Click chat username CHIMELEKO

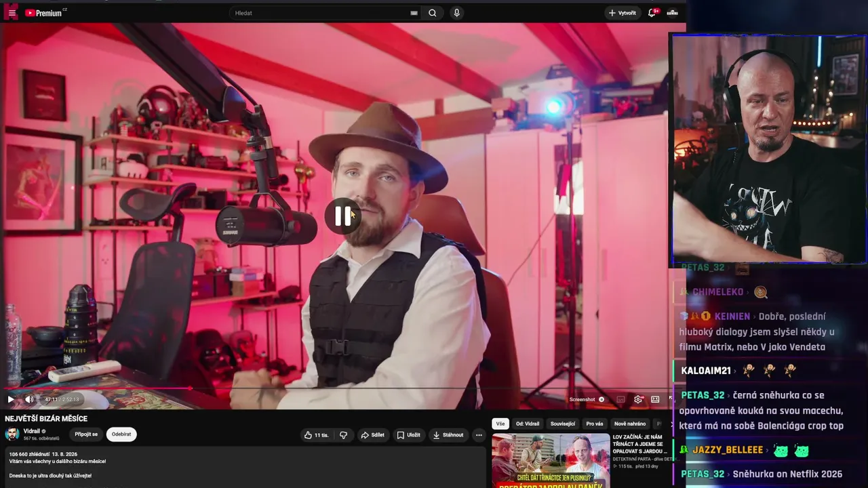(x=718, y=292)
